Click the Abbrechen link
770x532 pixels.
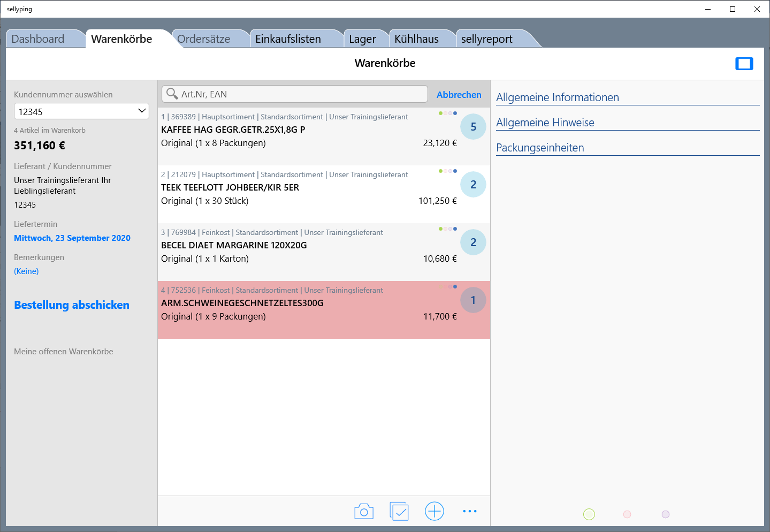(459, 95)
